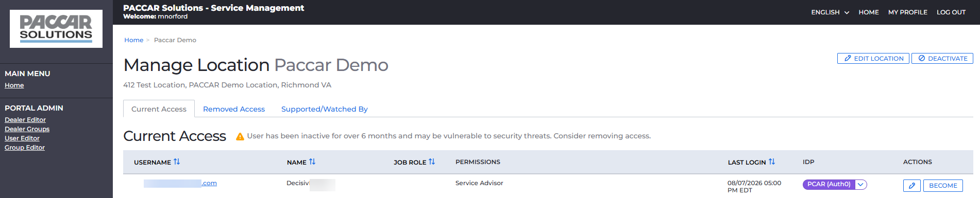Open the Supported/Watched By tab
The width and height of the screenshot is (980, 198).
325,109
